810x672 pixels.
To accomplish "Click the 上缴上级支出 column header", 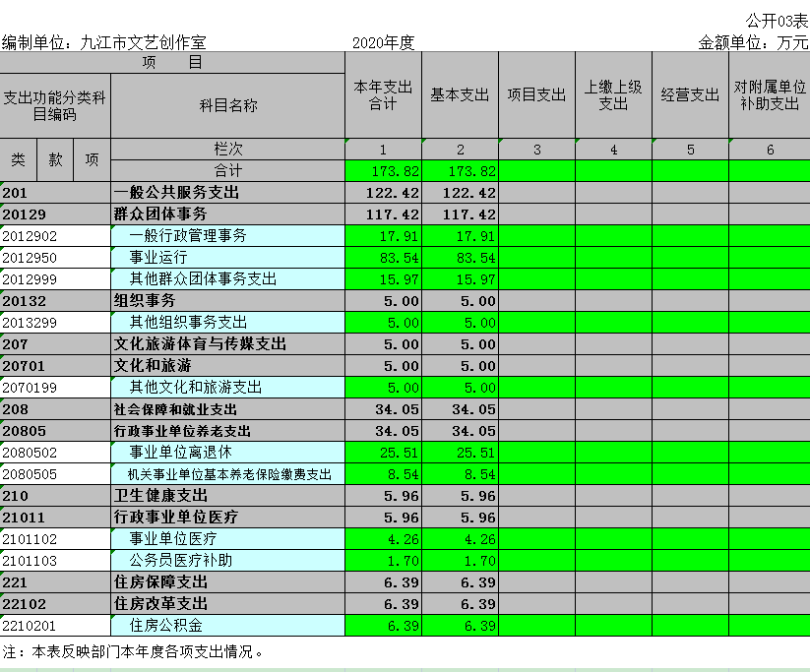I will click(613, 95).
